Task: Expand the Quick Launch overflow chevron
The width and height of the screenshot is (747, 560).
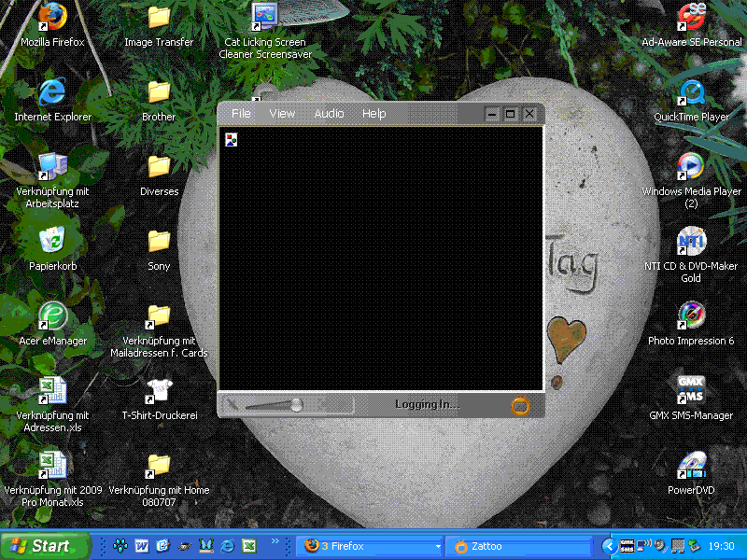Action: (x=275, y=541)
